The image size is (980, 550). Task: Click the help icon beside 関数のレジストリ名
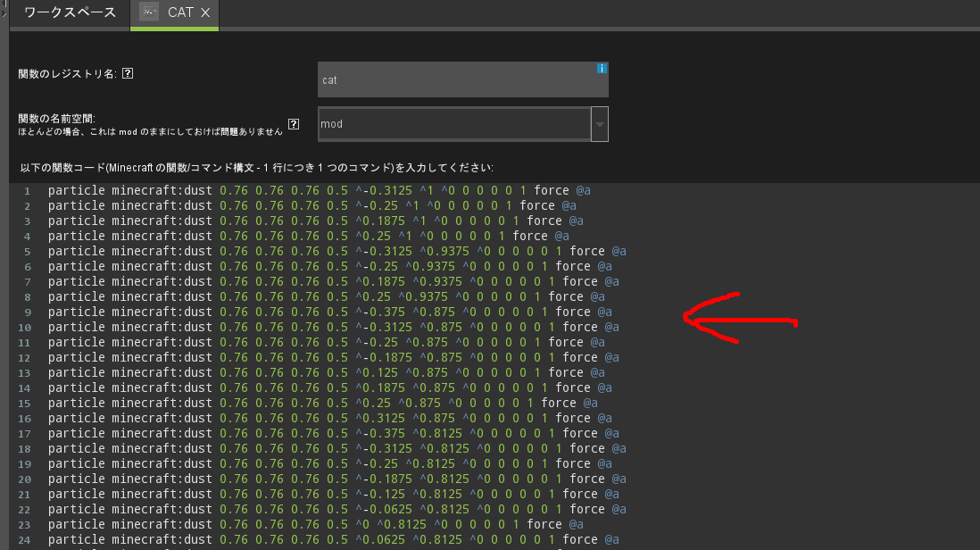tap(128, 74)
